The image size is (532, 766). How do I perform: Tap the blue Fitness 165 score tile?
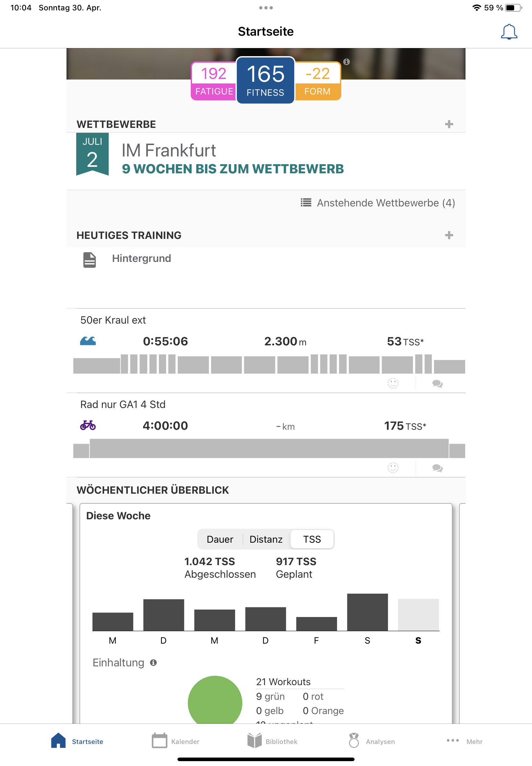point(265,80)
